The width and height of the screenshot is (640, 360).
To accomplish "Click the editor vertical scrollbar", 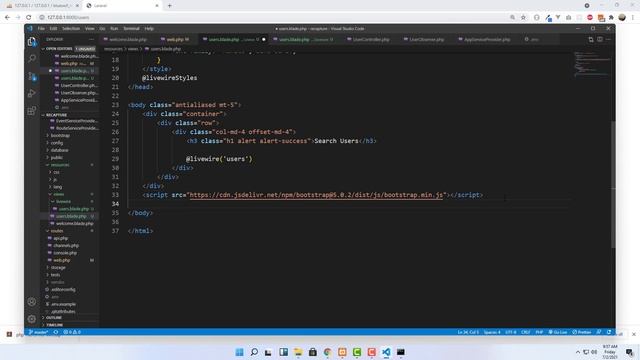I will click(613, 184).
